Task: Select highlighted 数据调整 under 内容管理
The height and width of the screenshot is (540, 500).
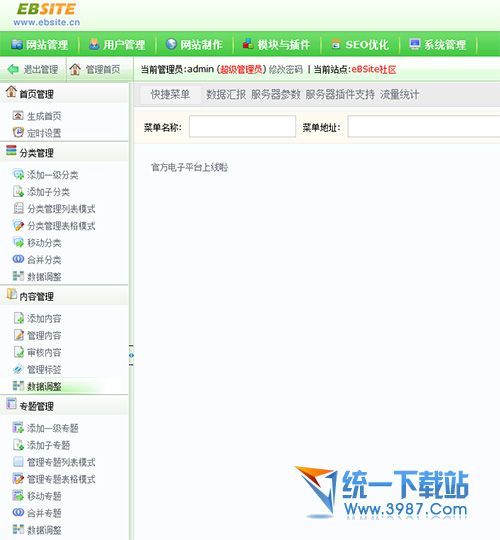Action: (x=44, y=386)
